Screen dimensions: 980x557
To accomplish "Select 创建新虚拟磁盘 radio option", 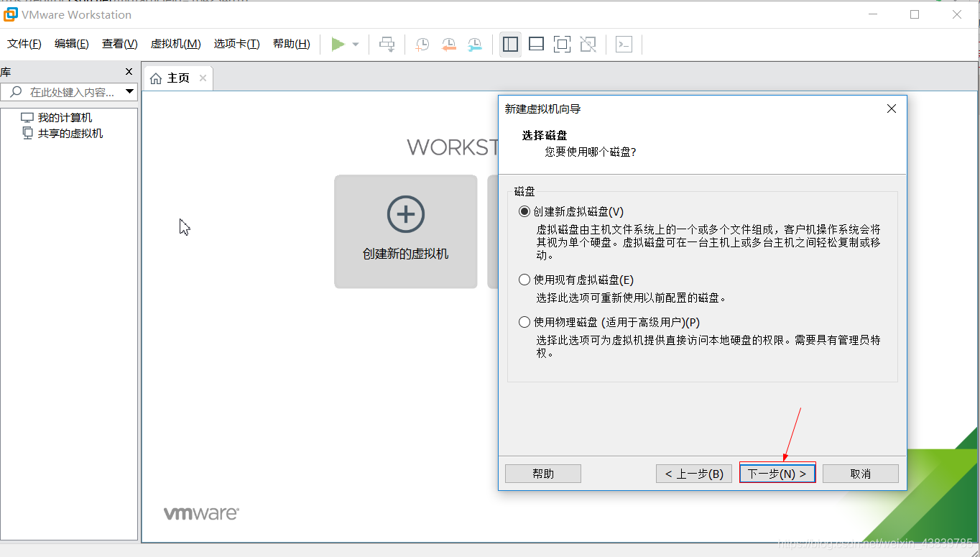I will [x=524, y=211].
